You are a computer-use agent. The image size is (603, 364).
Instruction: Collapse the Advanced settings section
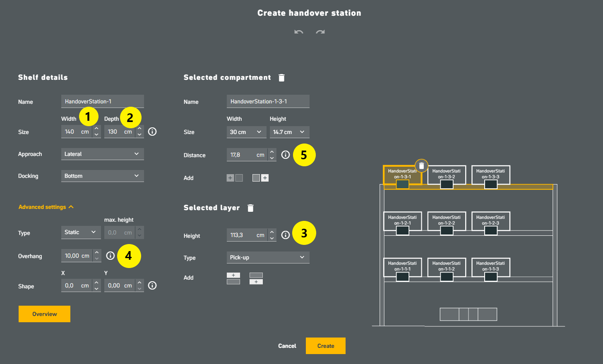(x=46, y=207)
